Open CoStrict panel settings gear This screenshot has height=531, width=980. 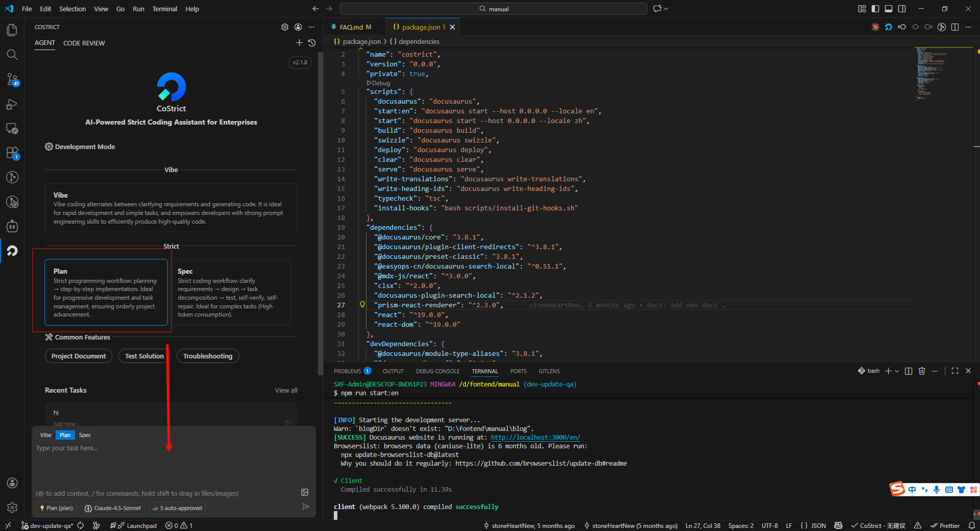[284, 27]
